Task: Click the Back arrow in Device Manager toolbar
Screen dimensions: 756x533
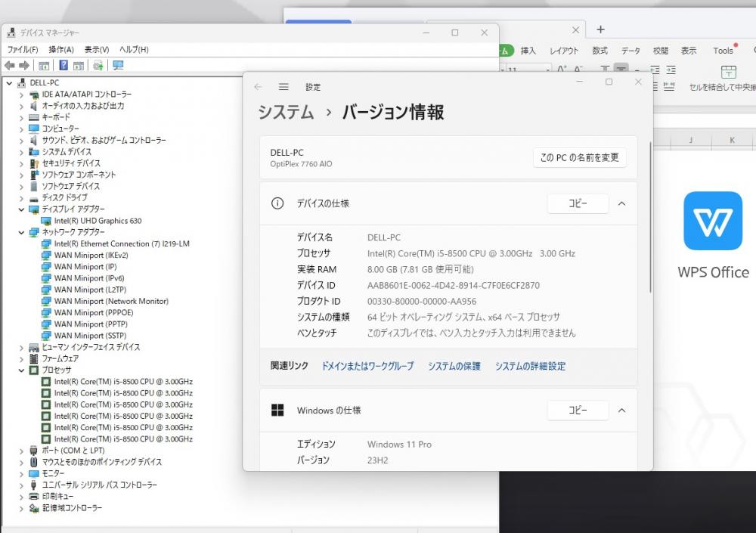Action: pos(10,65)
